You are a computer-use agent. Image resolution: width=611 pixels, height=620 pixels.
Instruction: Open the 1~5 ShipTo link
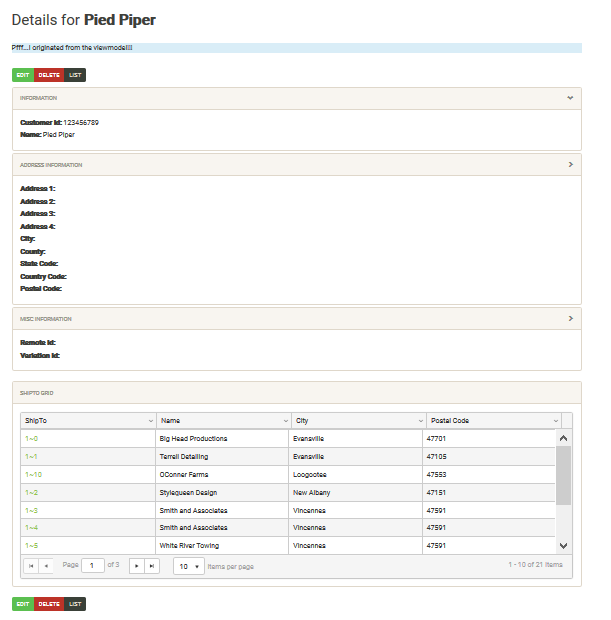click(31, 546)
